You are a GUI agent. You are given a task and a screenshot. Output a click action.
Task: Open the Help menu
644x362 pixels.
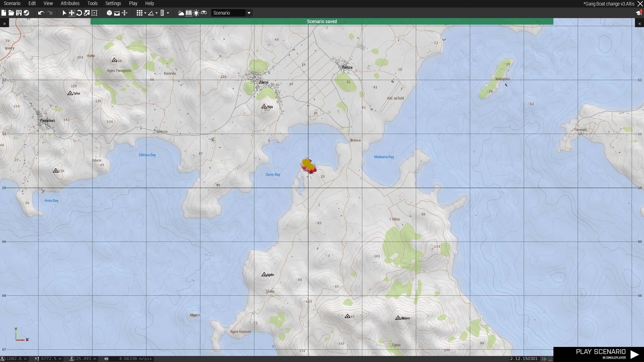click(x=149, y=4)
